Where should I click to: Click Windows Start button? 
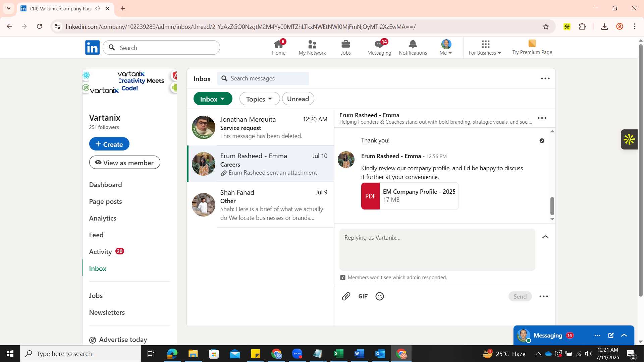[10, 354]
